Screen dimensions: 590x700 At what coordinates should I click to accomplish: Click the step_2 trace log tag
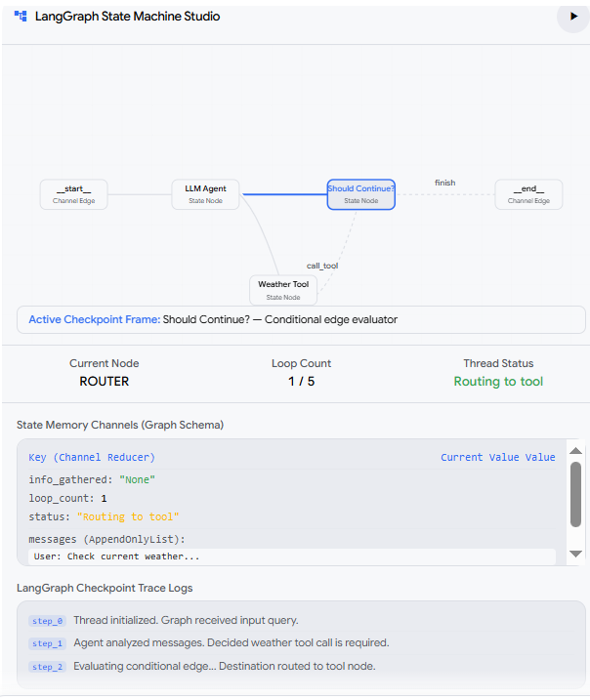[x=47, y=667]
